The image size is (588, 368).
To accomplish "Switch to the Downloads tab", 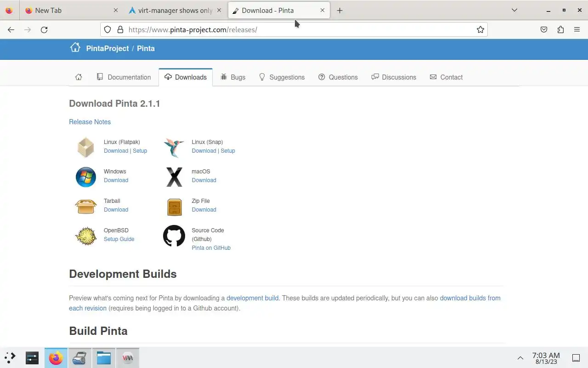I will 186,77.
